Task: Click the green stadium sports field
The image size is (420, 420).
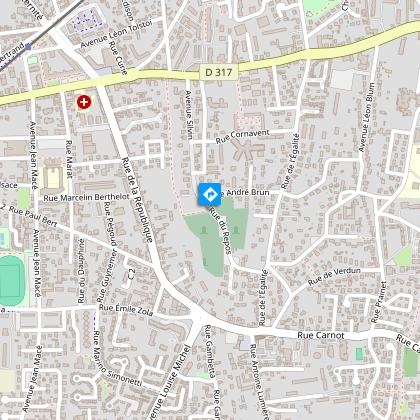Action: click(x=12, y=280)
